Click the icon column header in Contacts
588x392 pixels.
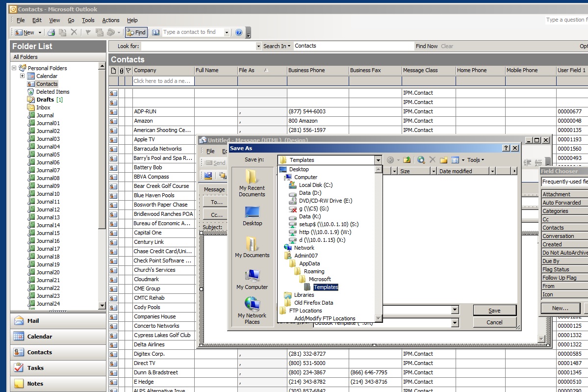(x=114, y=71)
